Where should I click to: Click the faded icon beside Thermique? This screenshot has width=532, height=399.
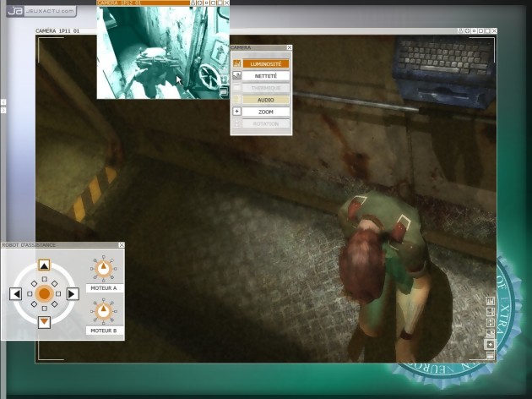coord(236,88)
